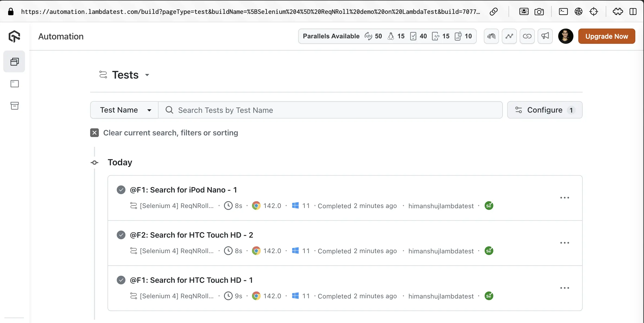This screenshot has height=323, width=644.
Task: Click the announcements megaphone icon
Action: [x=545, y=36]
